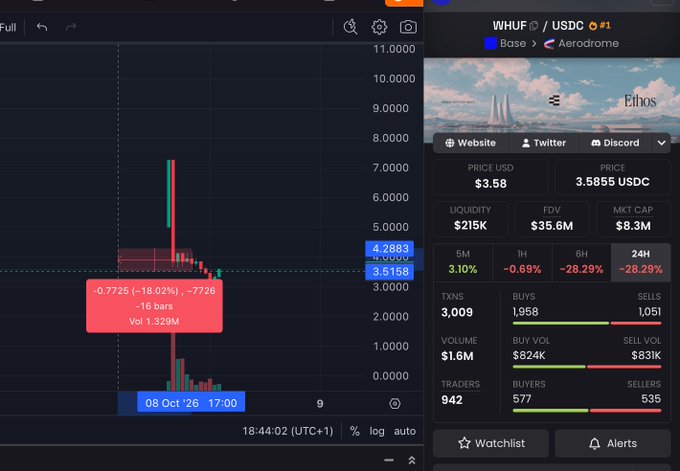Set up price Alerts
This screenshot has width=680, height=471.
pyautogui.click(x=613, y=443)
